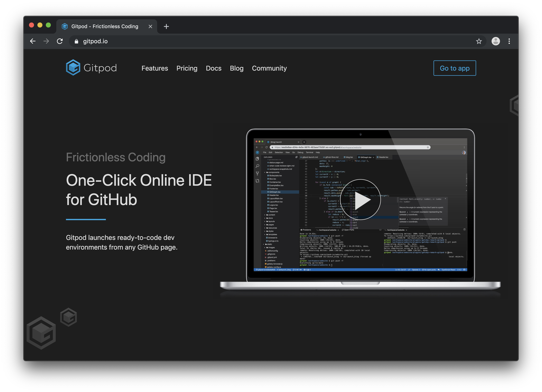Click the browser back arrow
This screenshot has width=542, height=392.
coord(33,41)
